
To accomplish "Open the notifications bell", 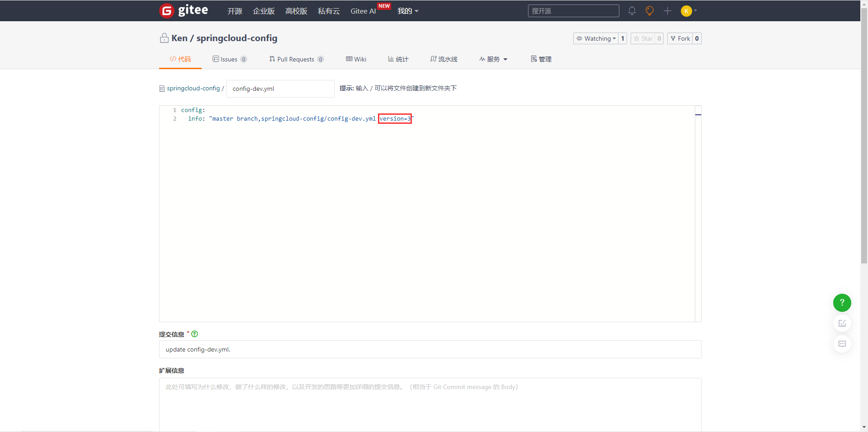I will click(632, 11).
